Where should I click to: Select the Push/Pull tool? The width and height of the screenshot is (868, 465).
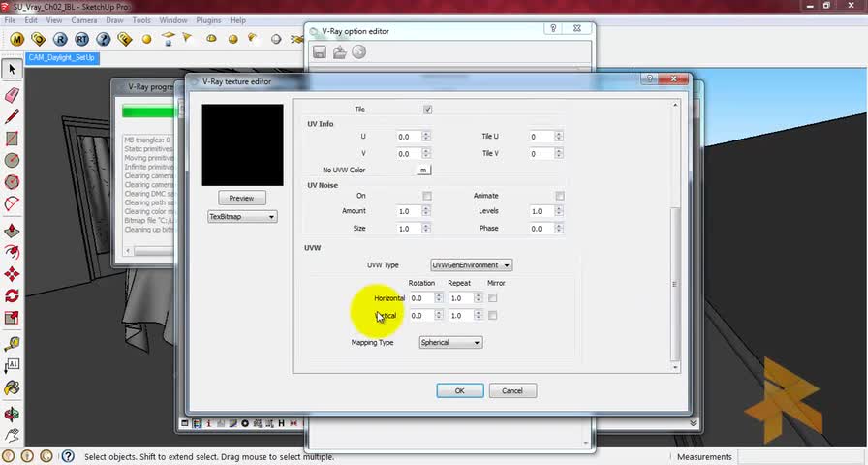12,231
